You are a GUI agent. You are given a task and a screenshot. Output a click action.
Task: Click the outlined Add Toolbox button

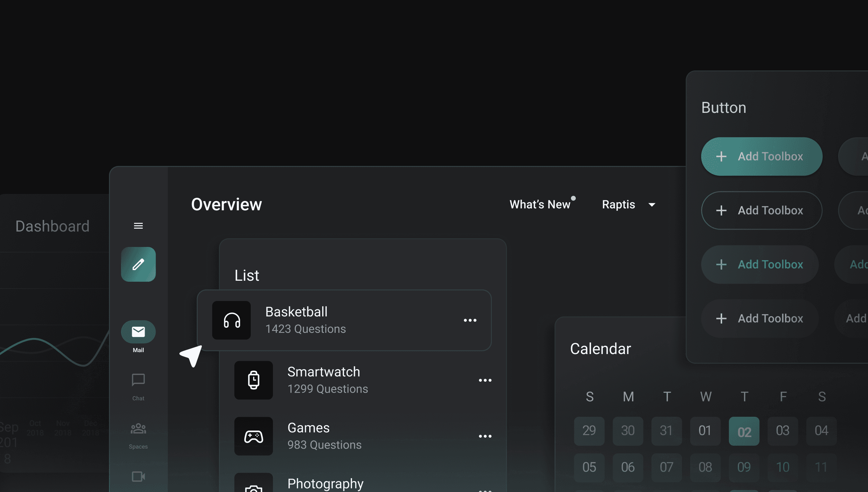(762, 211)
